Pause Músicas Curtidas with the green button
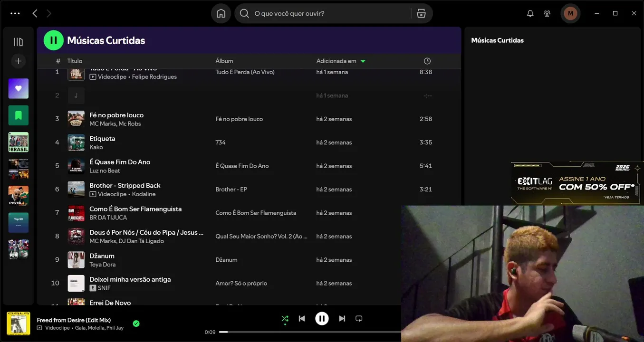Image resolution: width=644 pixels, height=342 pixels. (54, 40)
